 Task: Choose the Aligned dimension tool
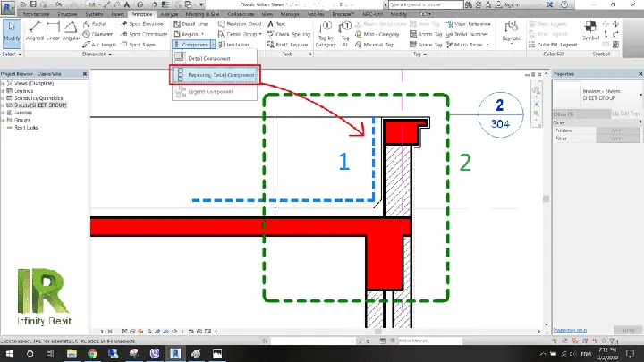(35, 31)
